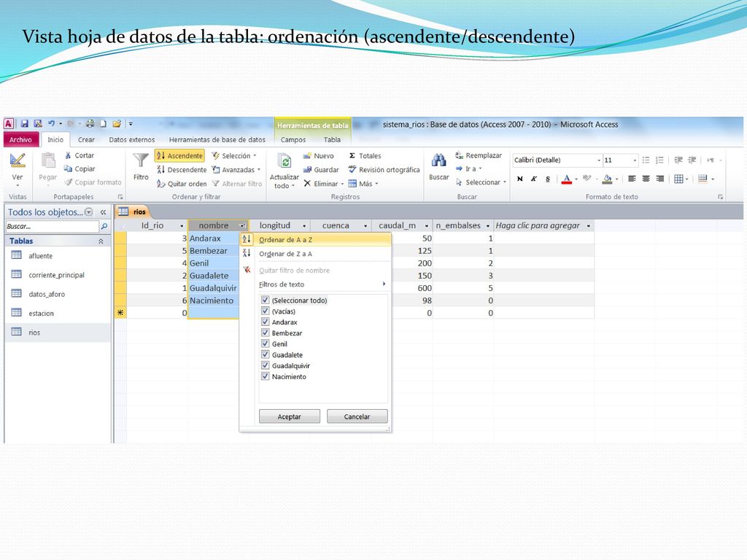Choose Ordenar de A a Z
This screenshot has height=560, width=747.
(x=315, y=239)
